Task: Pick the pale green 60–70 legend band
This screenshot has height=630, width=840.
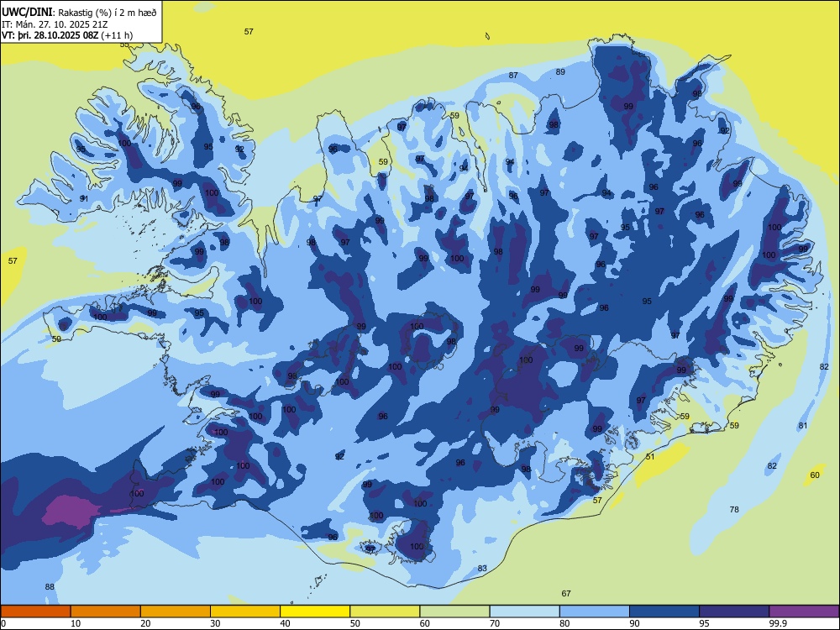Action: click(454, 612)
